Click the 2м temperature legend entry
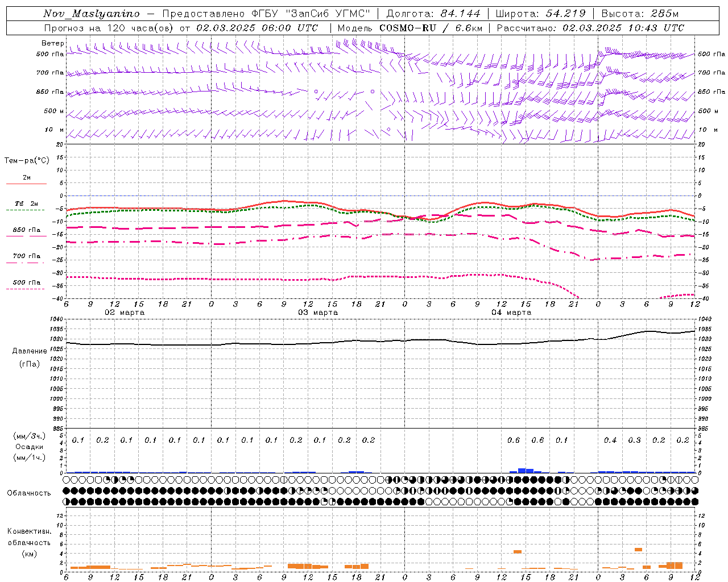Image resolution: width=728 pixels, height=582 pixels. (27, 177)
